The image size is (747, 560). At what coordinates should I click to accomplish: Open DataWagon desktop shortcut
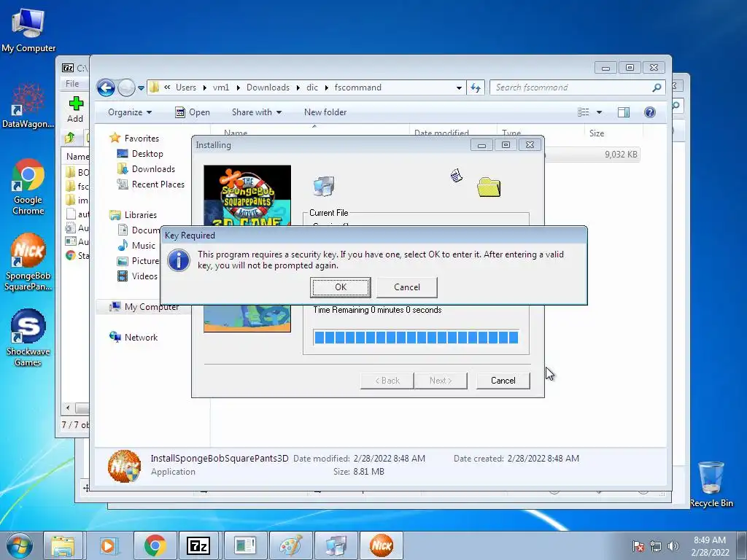click(x=28, y=106)
